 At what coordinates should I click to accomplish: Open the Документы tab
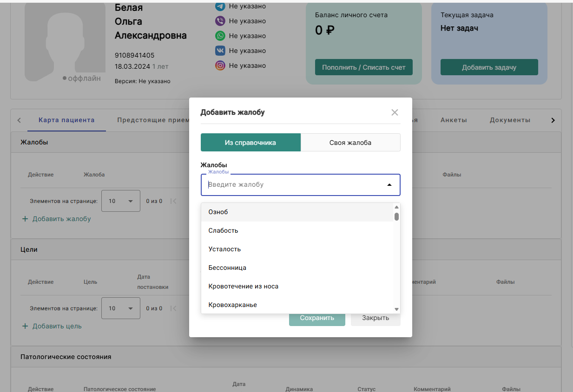pos(509,120)
